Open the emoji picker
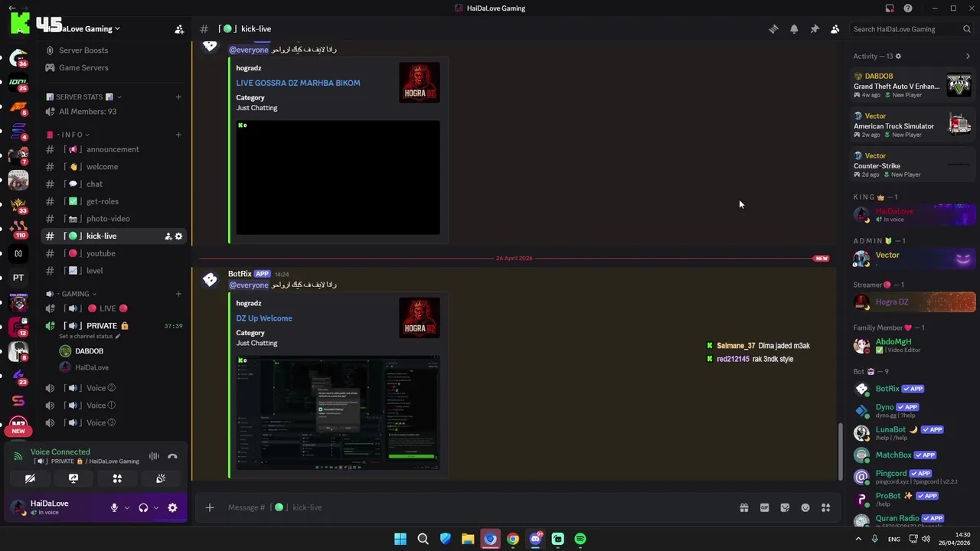This screenshot has height=551, width=980. click(805, 507)
